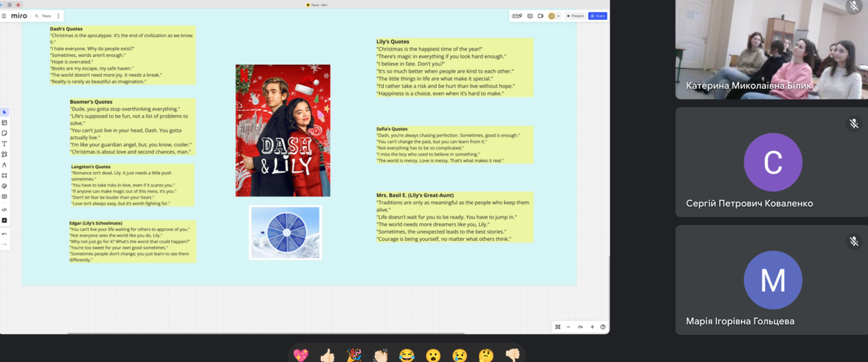Select the Frame tool
The height and width of the screenshot is (362, 868).
click(x=5, y=176)
